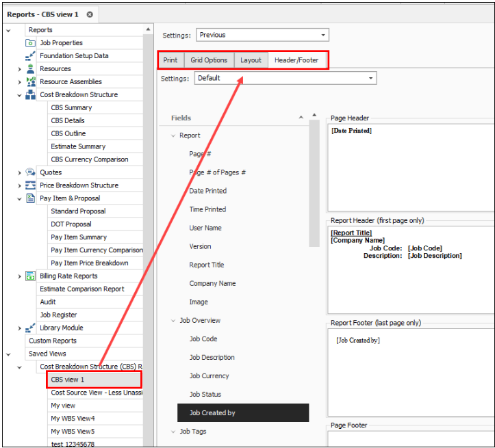The height and width of the screenshot is (448, 495).
Task: Switch to the Grid Options tab
Action: pos(209,60)
